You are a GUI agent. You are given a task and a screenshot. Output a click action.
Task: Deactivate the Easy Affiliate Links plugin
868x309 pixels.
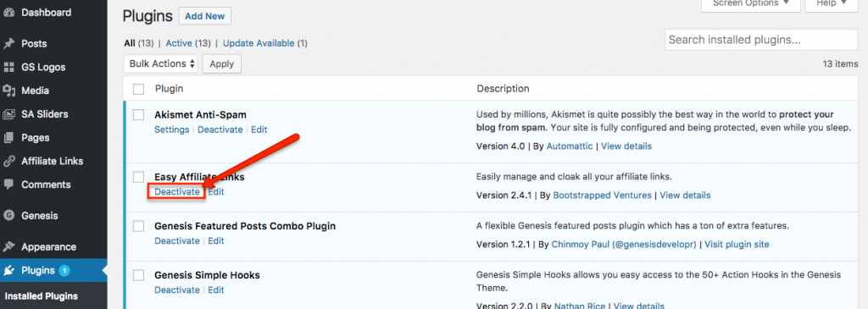[177, 192]
